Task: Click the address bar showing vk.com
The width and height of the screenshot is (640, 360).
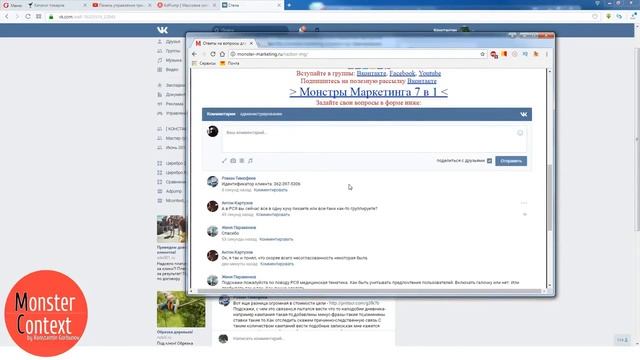Action: pos(318,17)
